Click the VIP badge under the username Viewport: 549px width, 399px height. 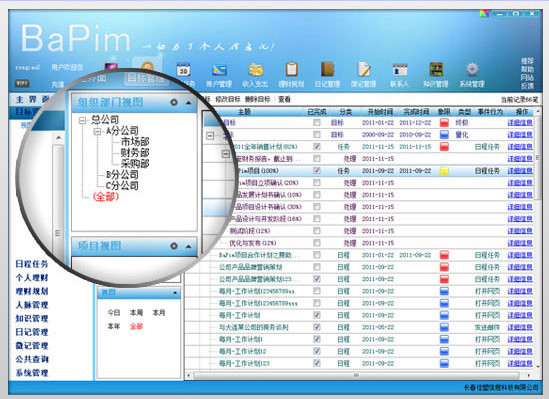(x=22, y=83)
